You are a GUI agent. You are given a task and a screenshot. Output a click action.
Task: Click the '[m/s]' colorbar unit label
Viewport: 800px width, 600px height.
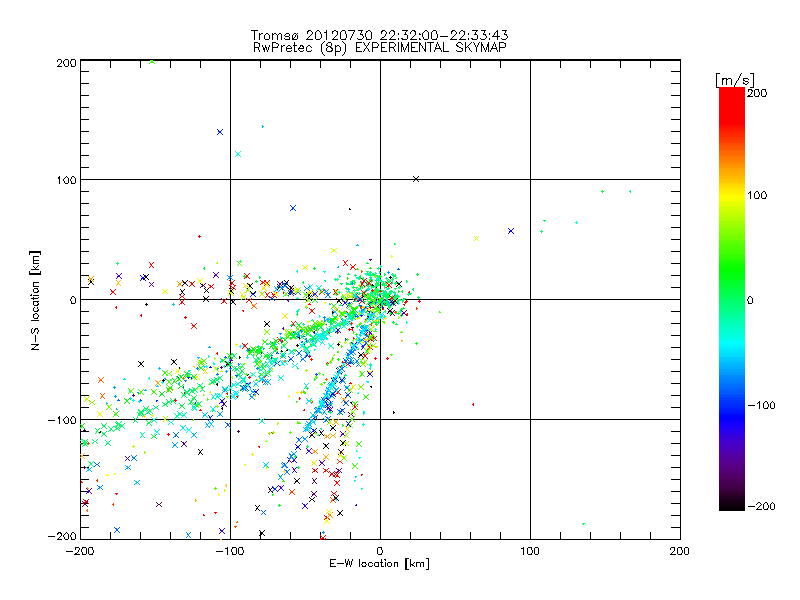pos(735,80)
